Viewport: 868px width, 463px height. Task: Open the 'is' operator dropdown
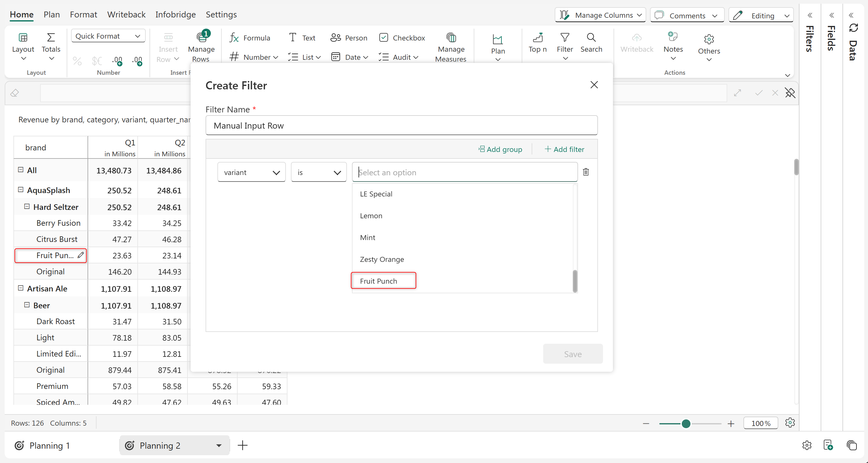[318, 172]
